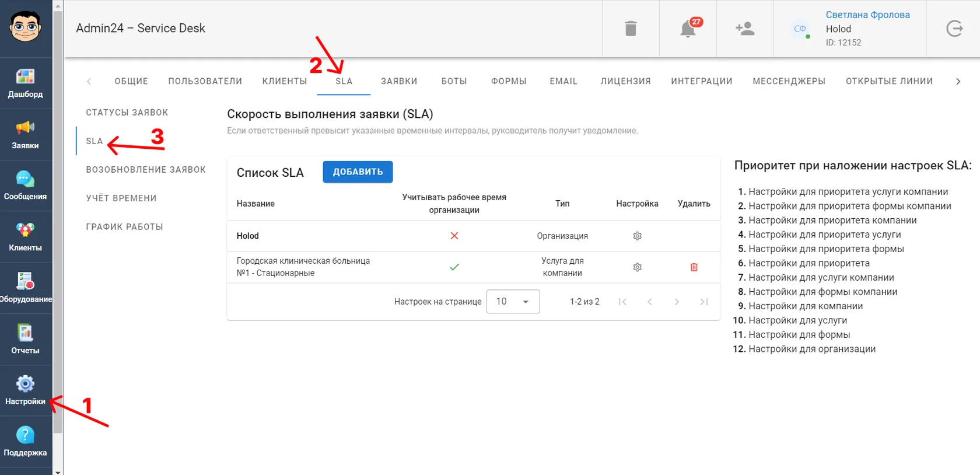Open settings gear for Holod SLA
The width and height of the screenshot is (980, 475).
coord(637,236)
